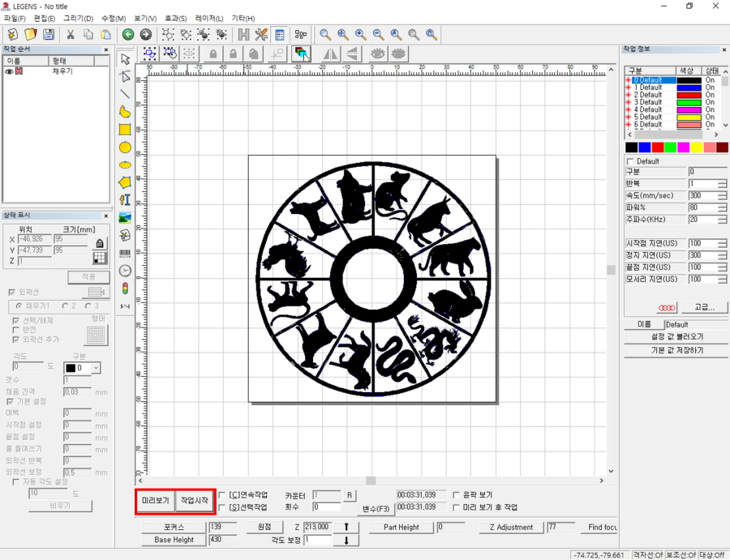Viewport: 730px width, 560px height.
Task: Select the node edit tool
Action: 125,76
